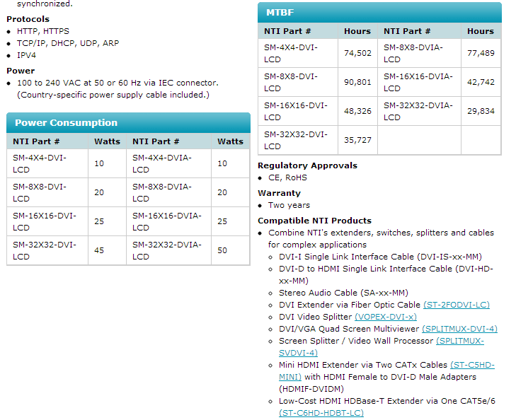Click the ST-C5HD-MINI HDMI extender link

tap(472, 365)
